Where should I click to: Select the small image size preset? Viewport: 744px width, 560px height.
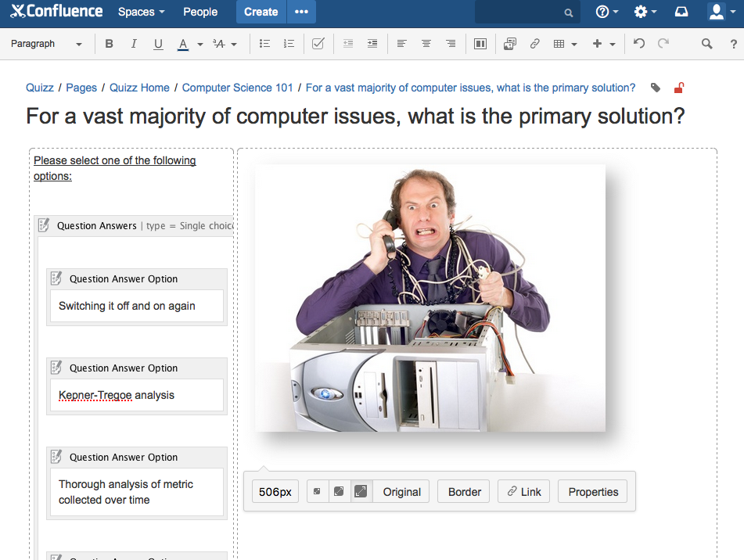click(x=317, y=492)
